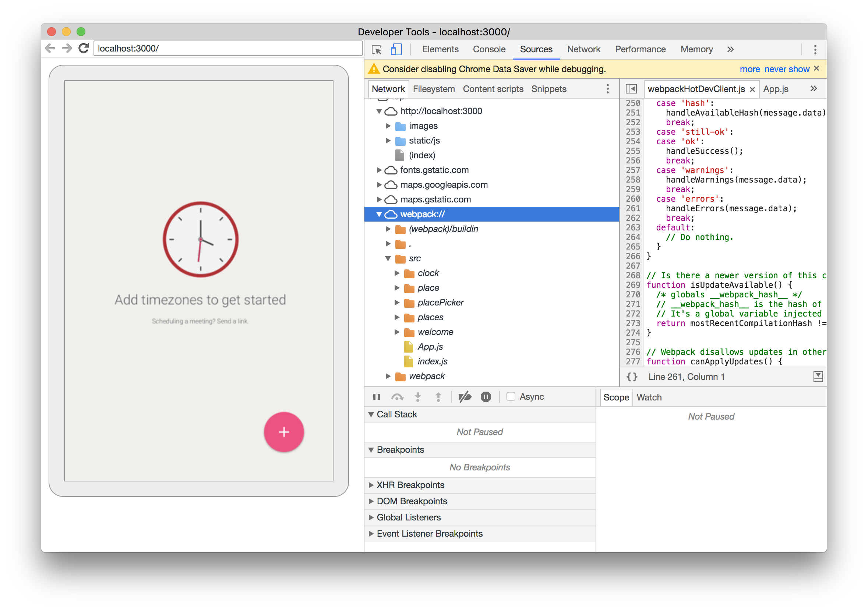Collapse the src folder
This screenshot has width=868, height=611.
[388, 259]
